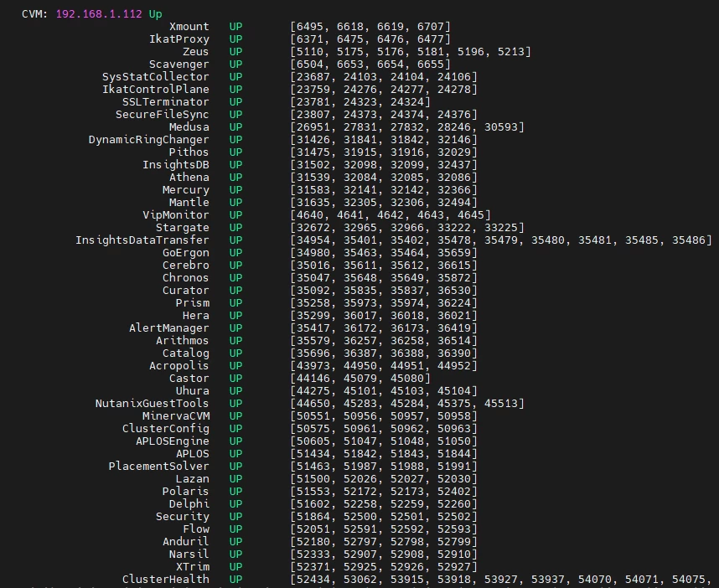Click the Scavenger service name
Viewport: 719px width, 588px height.
click(x=178, y=64)
